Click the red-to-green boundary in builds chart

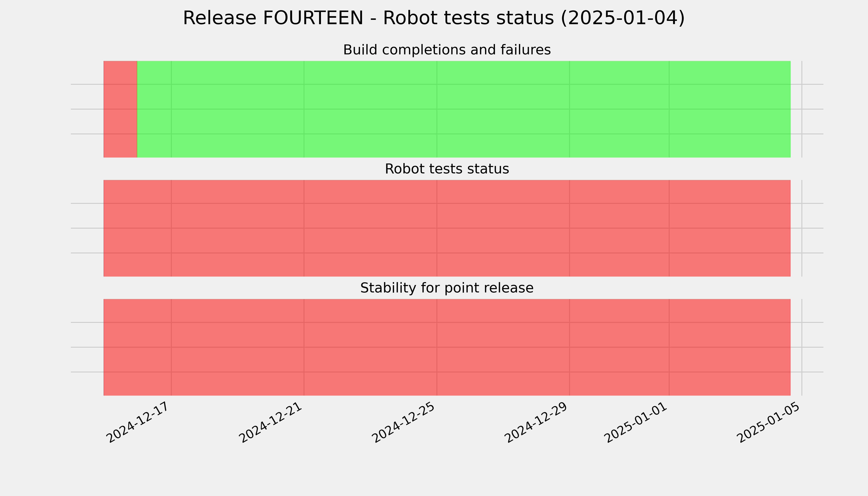[137, 109]
